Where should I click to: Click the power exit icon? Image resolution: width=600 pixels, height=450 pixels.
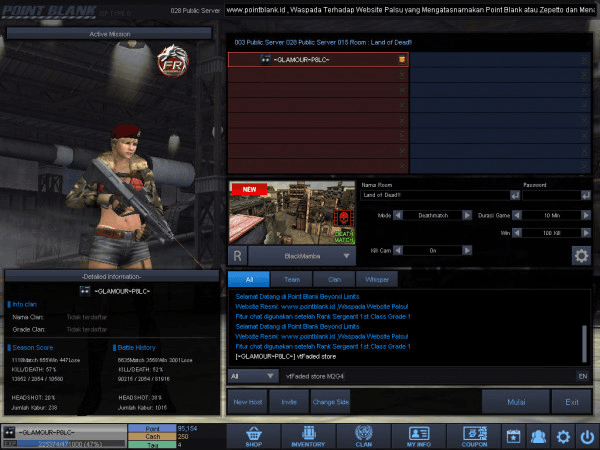coord(587,437)
